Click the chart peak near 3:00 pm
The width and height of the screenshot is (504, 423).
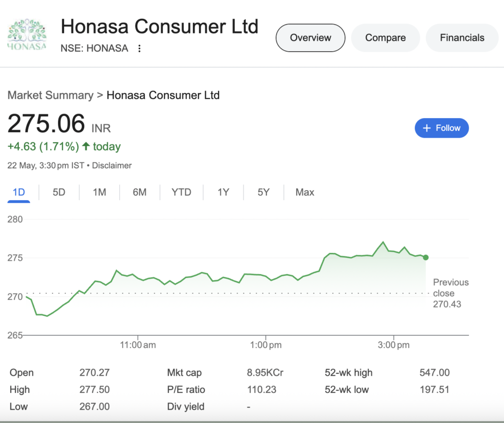(x=383, y=242)
